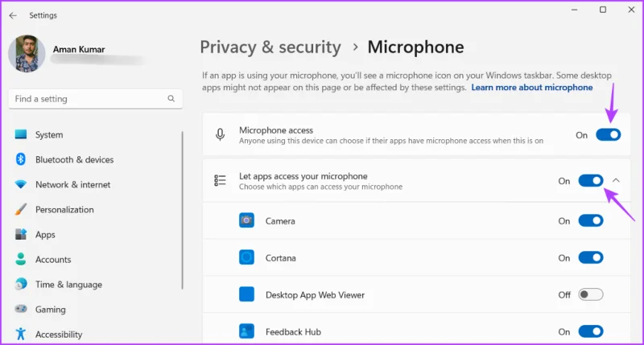The height and width of the screenshot is (345, 644).
Task: Click the Microphone page title
Action: (x=415, y=47)
